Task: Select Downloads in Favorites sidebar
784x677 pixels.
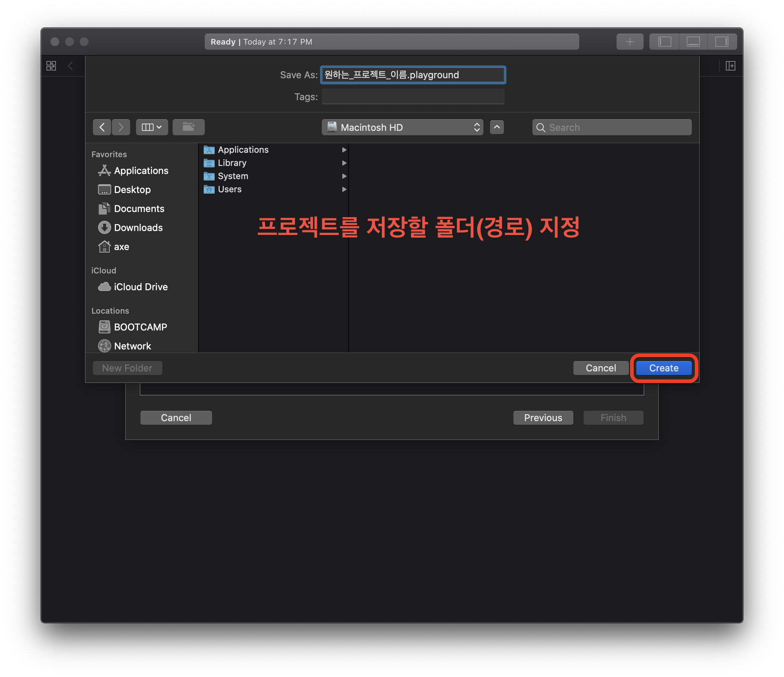Action: 138,228
